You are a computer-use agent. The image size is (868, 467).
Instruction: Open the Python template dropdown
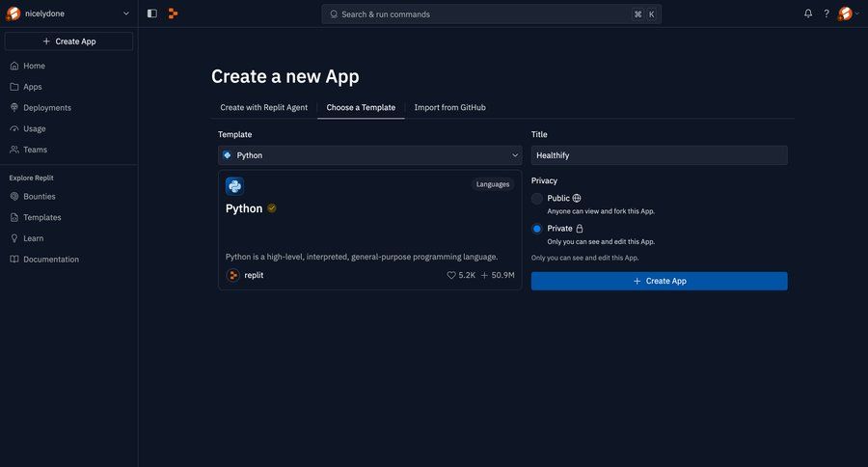click(369, 155)
